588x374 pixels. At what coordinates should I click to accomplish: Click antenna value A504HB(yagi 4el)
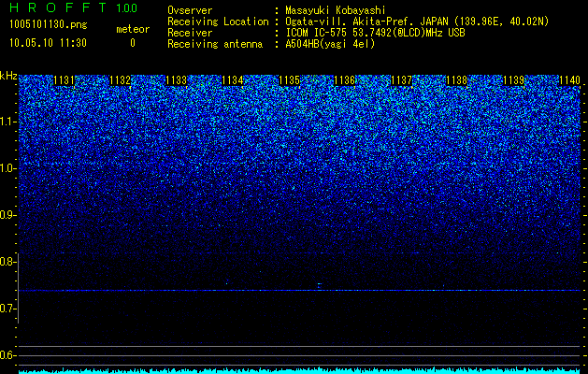(330, 44)
